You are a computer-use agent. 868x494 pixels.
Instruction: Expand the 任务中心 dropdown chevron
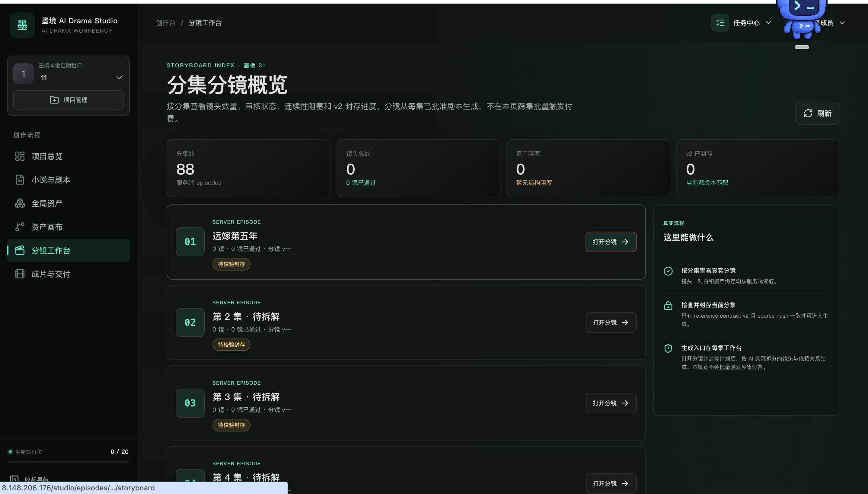(x=768, y=23)
